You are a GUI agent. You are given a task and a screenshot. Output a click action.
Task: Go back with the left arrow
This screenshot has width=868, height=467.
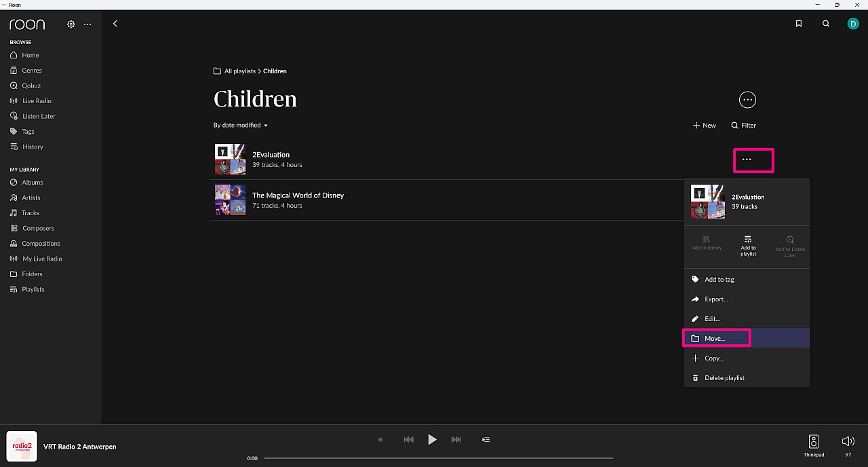[115, 24]
